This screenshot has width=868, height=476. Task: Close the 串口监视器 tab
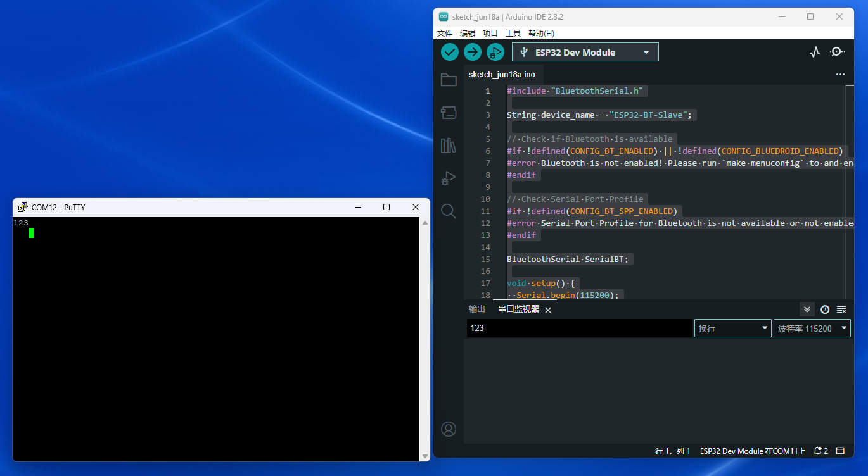[548, 310]
